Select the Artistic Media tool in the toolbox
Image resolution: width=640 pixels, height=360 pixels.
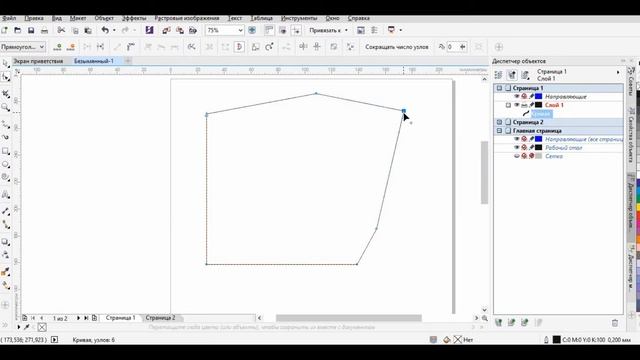pos(5,138)
